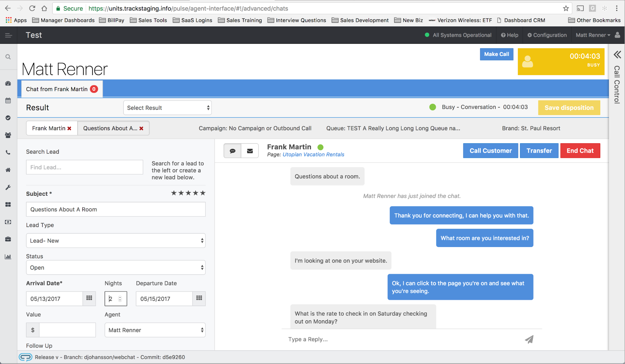Open the Status dropdown
The width and height of the screenshot is (625, 364).
pyautogui.click(x=116, y=267)
